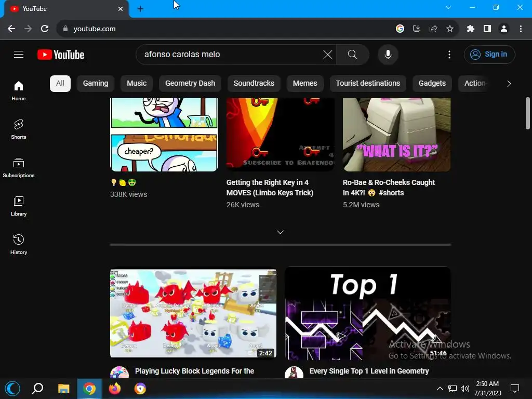Open a new browser tab
Viewport: 532px width, 399px height.
tap(140, 9)
